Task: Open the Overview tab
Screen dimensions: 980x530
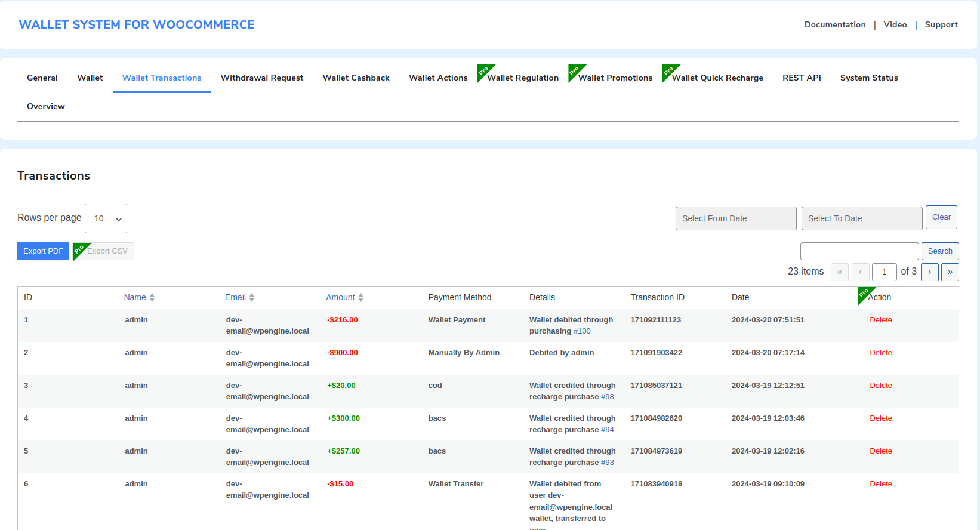Action: (x=46, y=106)
